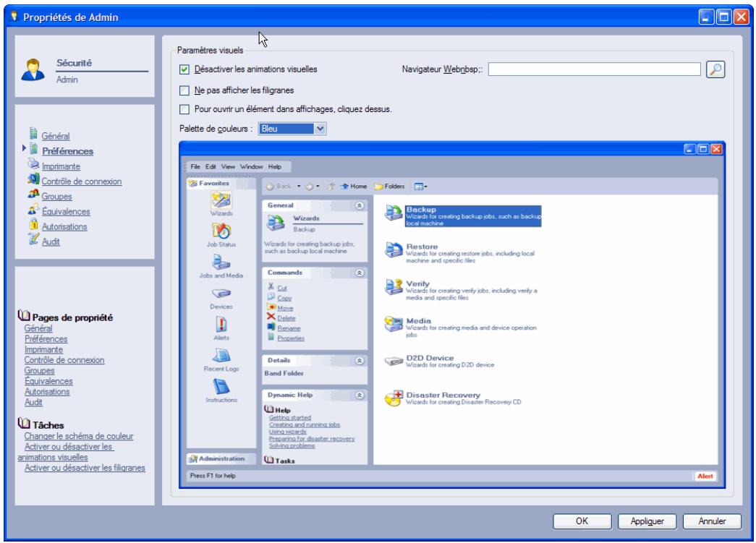Click the Groupes users icon
Image resolution: width=756 pixels, height=543 pixels.
pyautogui.click(x=33, y=194)
